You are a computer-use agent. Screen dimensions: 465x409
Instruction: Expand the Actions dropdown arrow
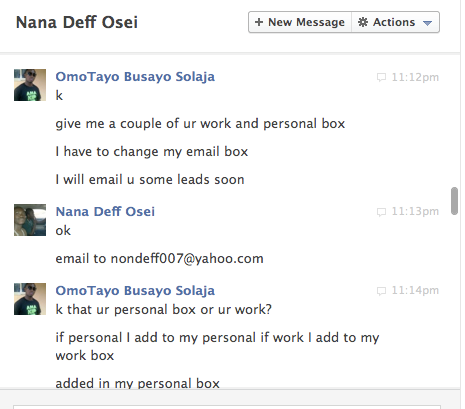(427, 23)
